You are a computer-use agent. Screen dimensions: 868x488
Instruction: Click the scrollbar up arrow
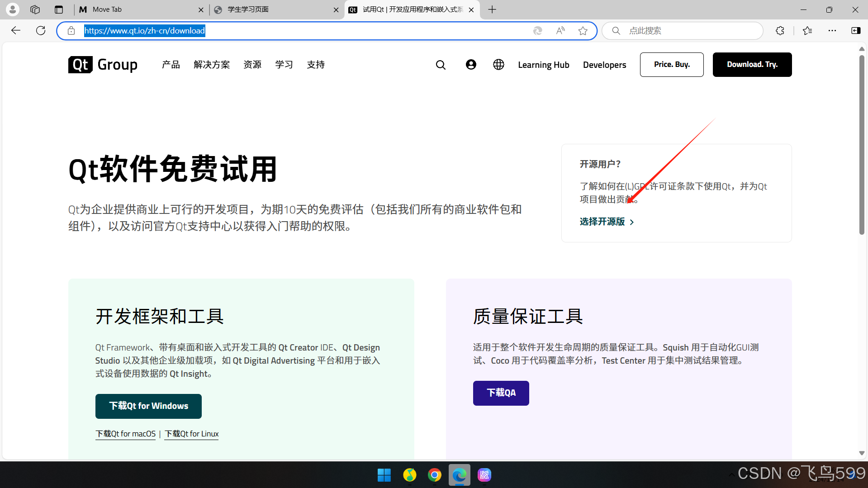coord(862,48)
